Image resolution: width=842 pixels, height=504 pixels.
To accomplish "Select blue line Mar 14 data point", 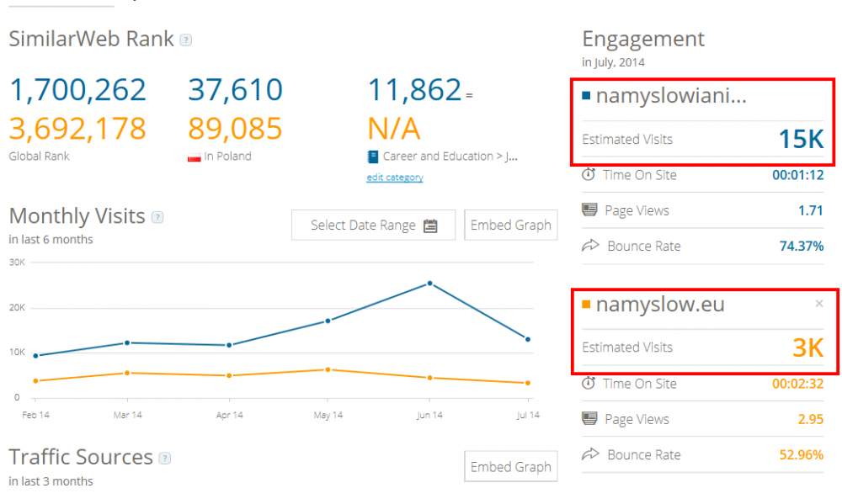I will (127, 342).
